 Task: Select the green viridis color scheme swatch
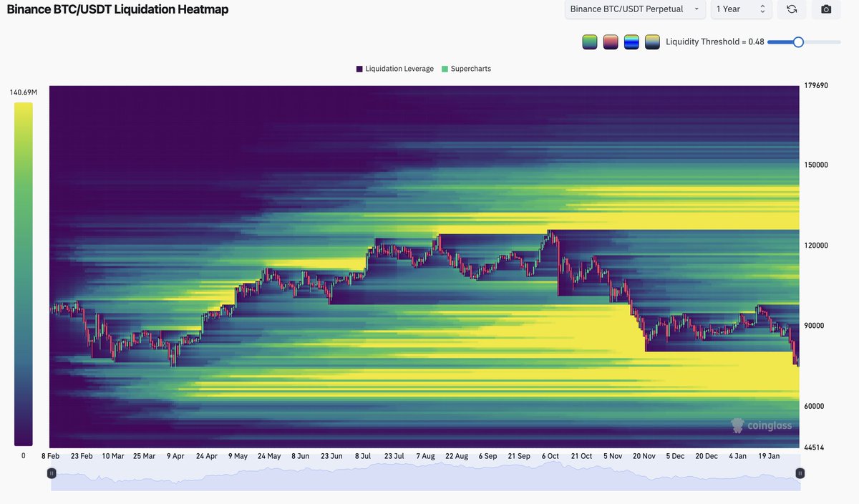tap(590, 42)
